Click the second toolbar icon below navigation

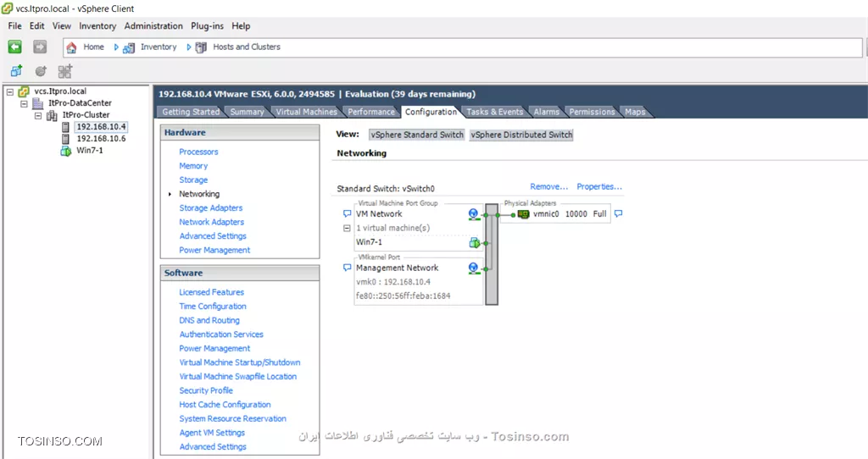(x=41, y=71)
